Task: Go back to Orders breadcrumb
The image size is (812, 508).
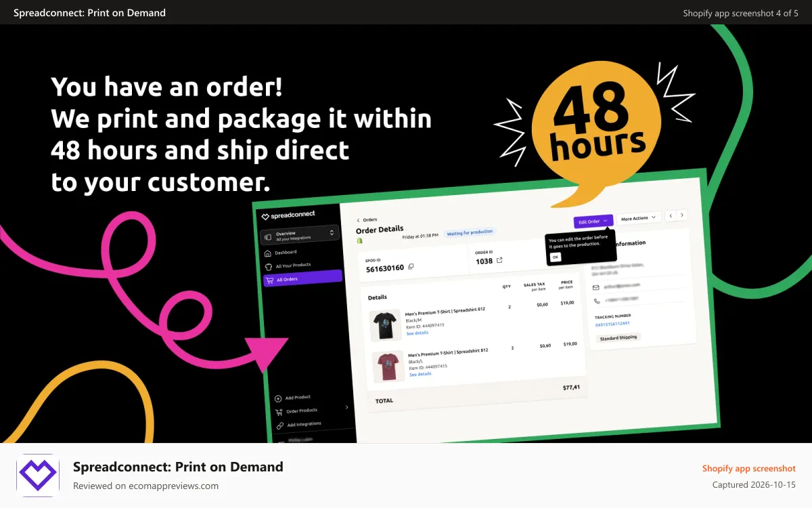Action: click(x=370, y=219)
